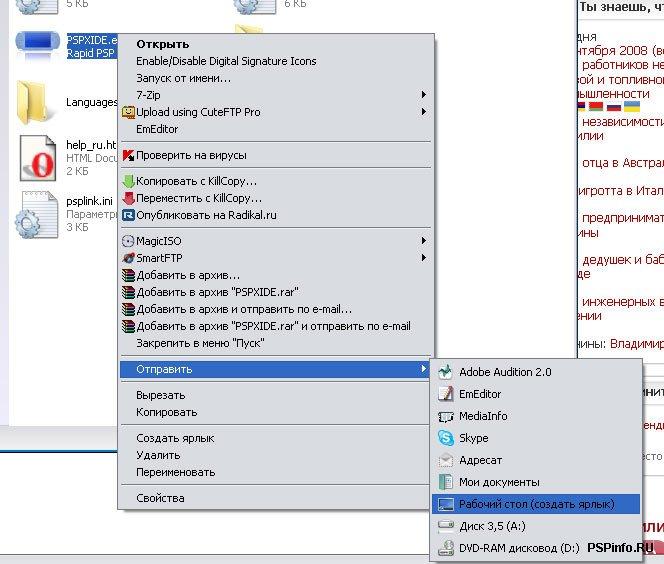Screen dimensions: 664x564
Task: Click the Adobe Audition 2.0 icon in submenu
Action: click(x=446, y=372)
